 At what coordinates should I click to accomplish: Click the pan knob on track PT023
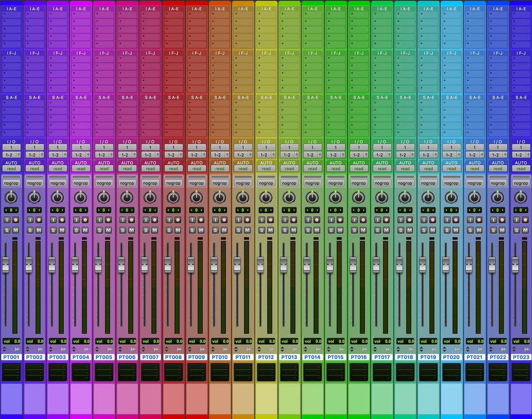click(x=521, y=198)
